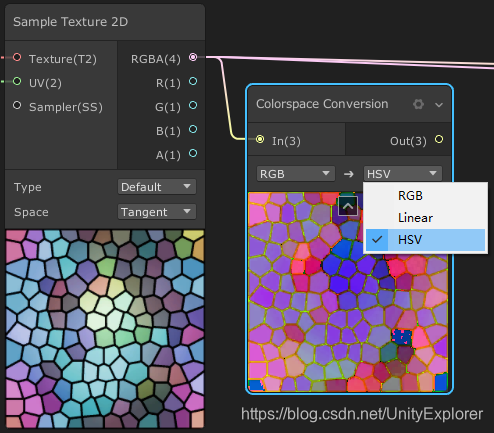Click the Space property label
This screenshot has width=494, height=433.
(31, 212)
